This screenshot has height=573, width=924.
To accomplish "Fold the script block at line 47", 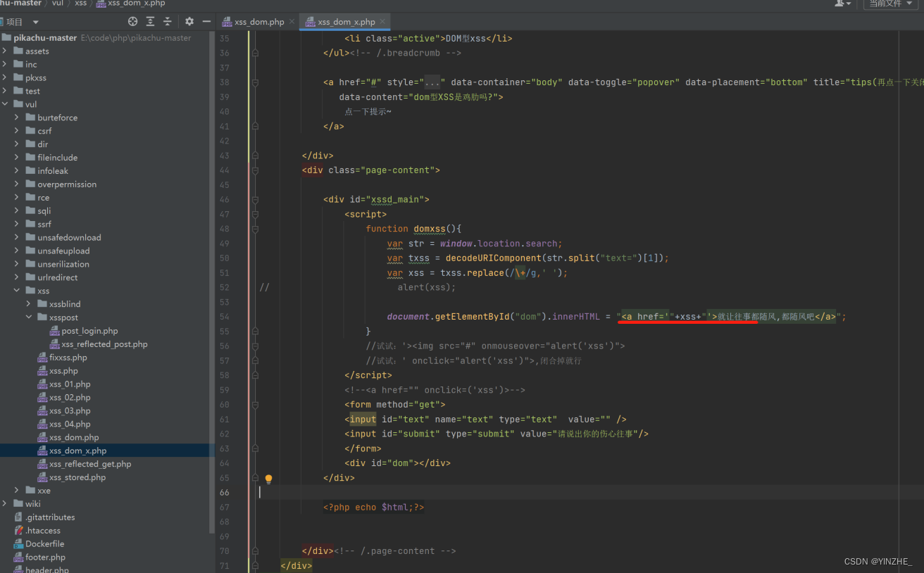I will (x=255, y=214).
